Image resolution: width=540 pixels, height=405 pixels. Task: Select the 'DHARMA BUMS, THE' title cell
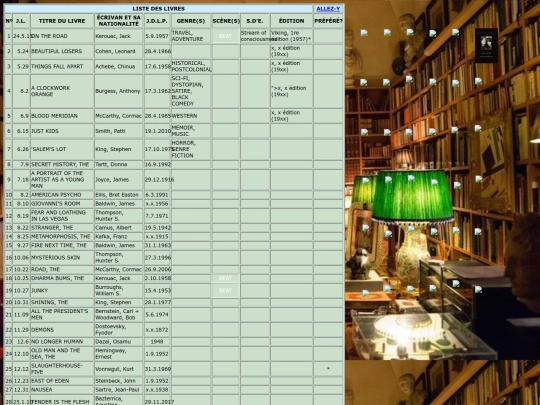(62, 278)
